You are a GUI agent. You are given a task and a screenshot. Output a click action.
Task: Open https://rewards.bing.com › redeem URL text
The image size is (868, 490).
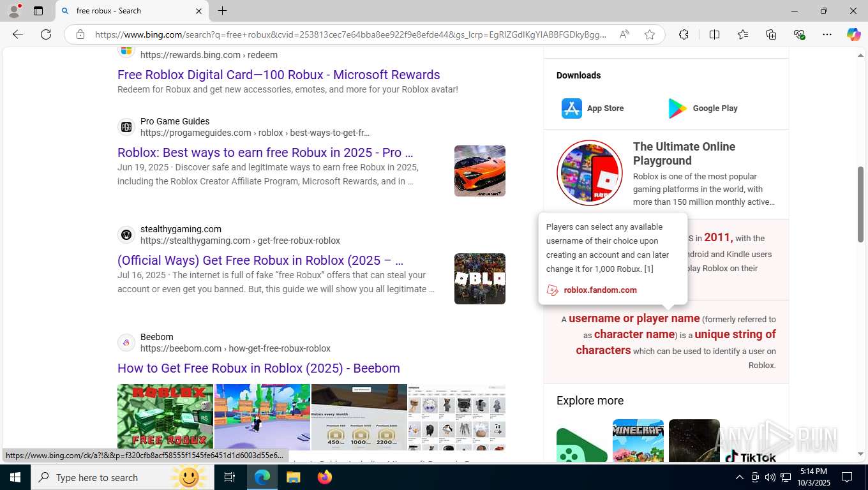click(x=209, y=55)
